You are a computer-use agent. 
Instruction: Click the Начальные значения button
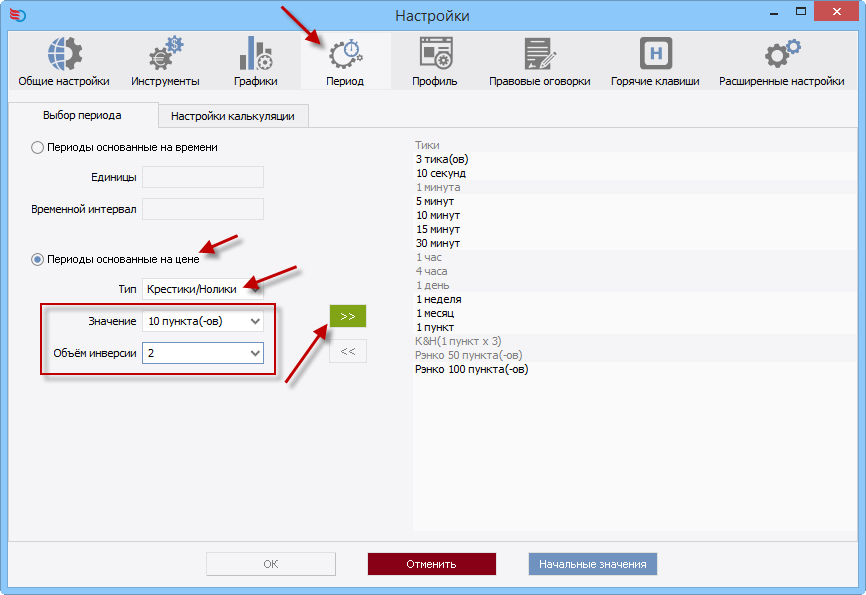[x=592, y=564]
